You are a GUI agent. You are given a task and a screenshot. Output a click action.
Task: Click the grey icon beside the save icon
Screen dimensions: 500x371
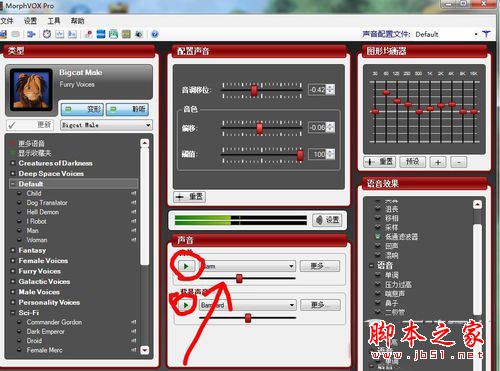(15, 34)
